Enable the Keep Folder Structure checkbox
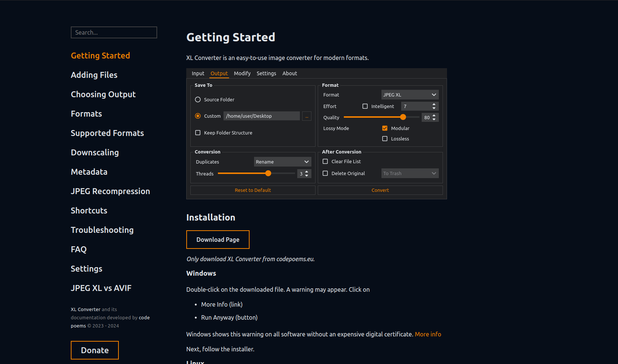 198,133
